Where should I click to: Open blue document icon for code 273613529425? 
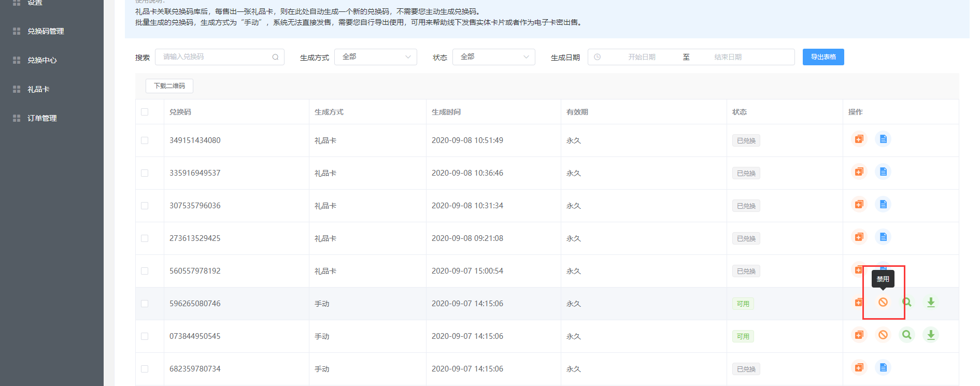883,237
